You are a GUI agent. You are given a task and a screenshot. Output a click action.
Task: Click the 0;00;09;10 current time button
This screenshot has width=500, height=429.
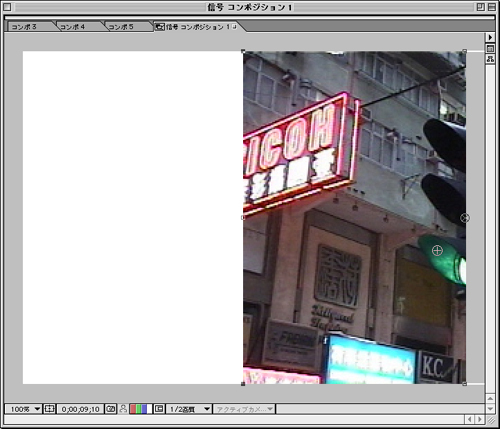pyautogui.click(x=80, y=409)
